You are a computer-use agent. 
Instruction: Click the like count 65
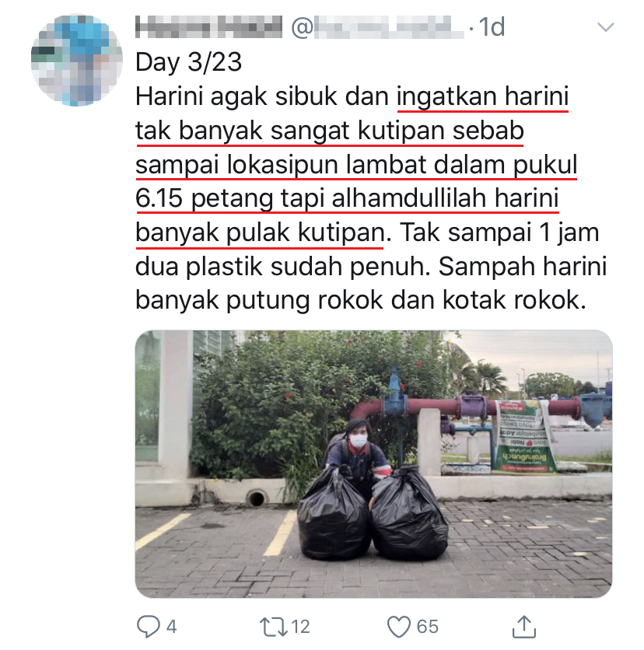pos(428,627)
